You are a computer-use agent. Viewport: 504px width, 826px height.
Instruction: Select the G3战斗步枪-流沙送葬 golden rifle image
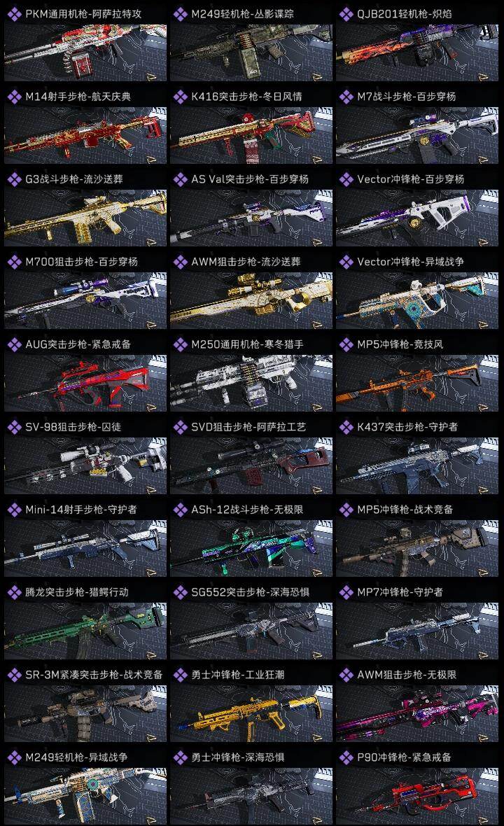(x=85, y=218)
